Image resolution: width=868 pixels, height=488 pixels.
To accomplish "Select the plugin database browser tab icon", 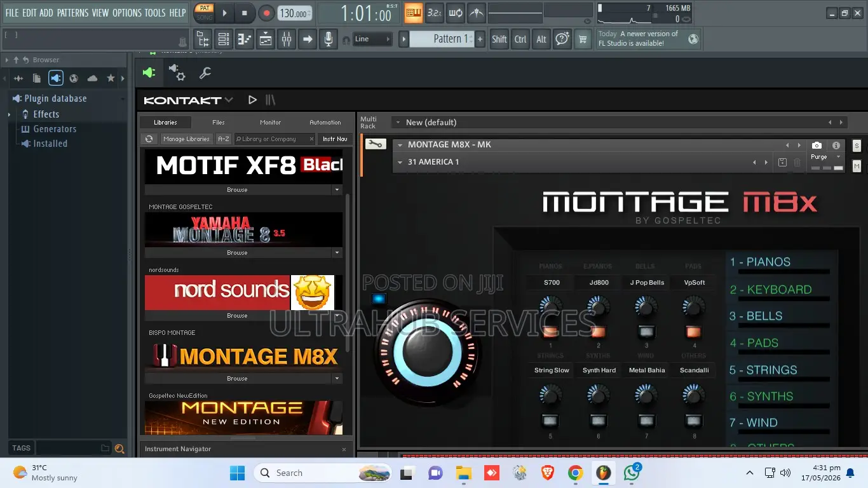I will (x=56, y=78).
